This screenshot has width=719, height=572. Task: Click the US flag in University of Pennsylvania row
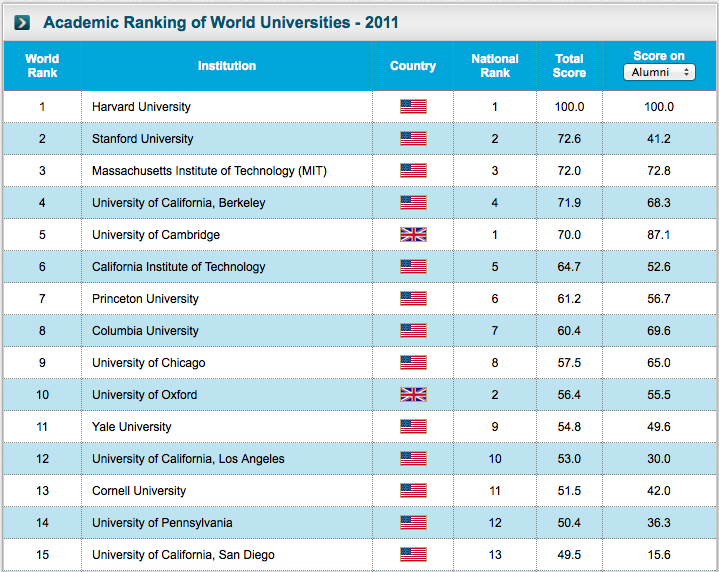413,522
